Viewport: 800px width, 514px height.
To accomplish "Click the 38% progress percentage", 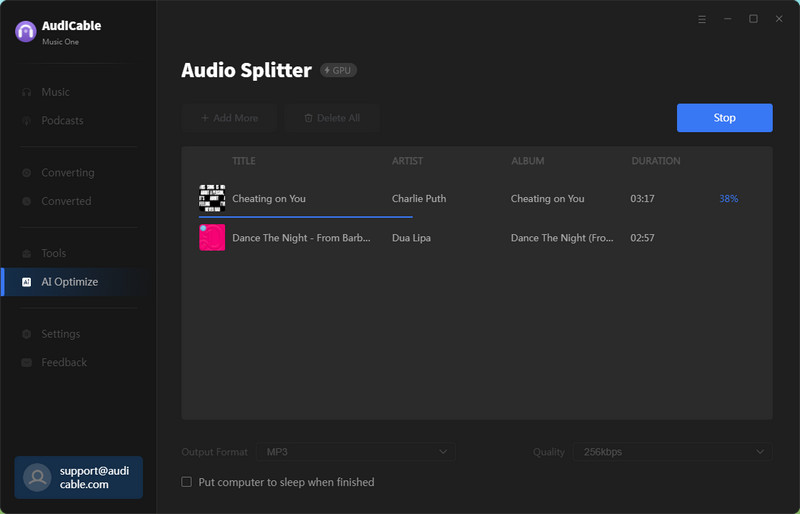I will coord(729,199).
